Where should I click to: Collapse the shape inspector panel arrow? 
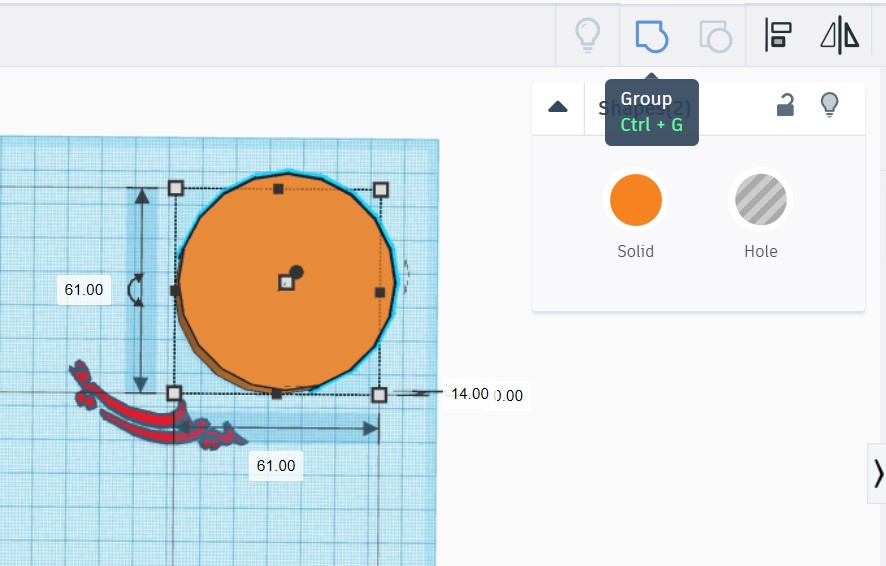pyautogui.click(x=558, y=107)
